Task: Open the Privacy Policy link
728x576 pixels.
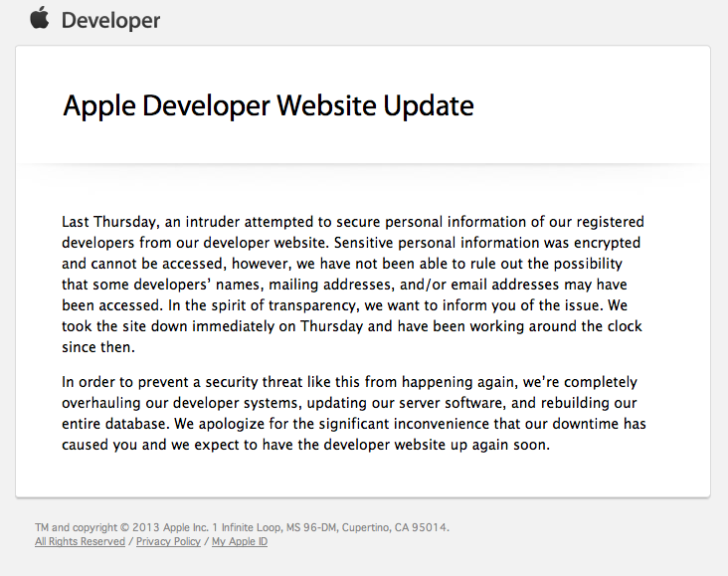Action: (x=168, y=541)
